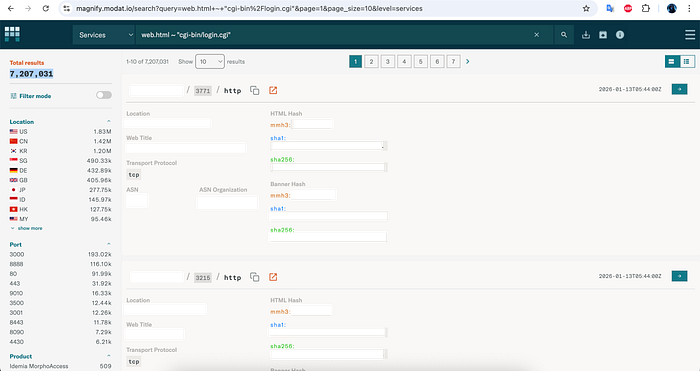Open the browser extensions puzzle icon
Image resolution: width=700 pixels, height=371 pixels.
pos(646,8)
